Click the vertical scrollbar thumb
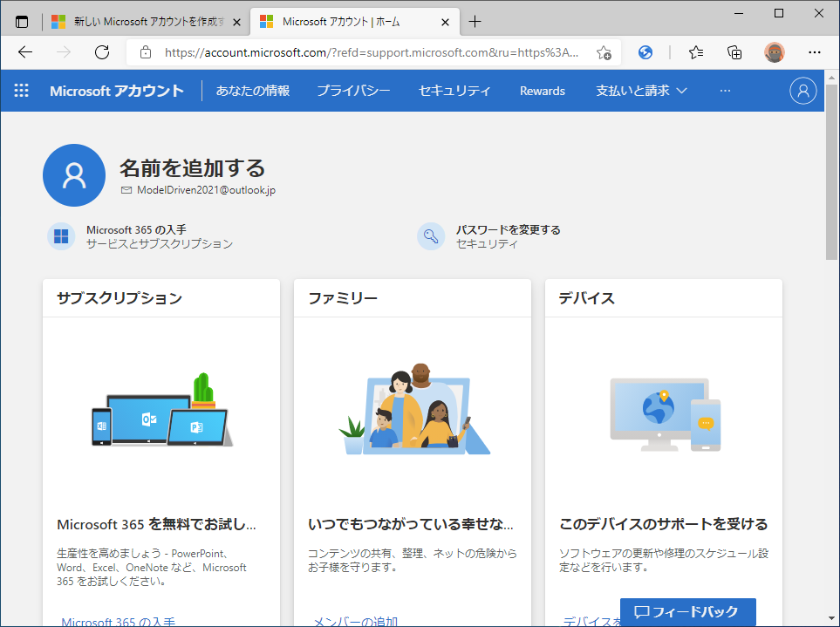Image resolution: width=840 pixels, height=627 pixels. click(831, 171)
